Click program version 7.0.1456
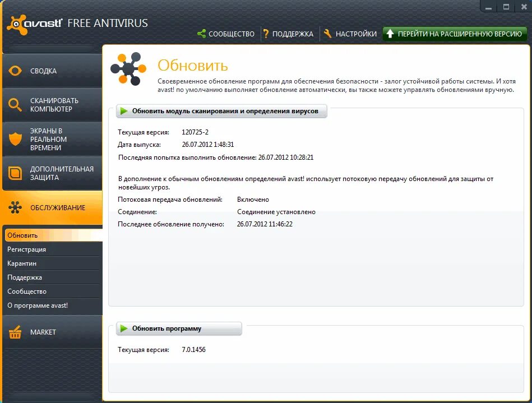Image resolution: width=532 pixels, height=403 pixels. (194, 349)
